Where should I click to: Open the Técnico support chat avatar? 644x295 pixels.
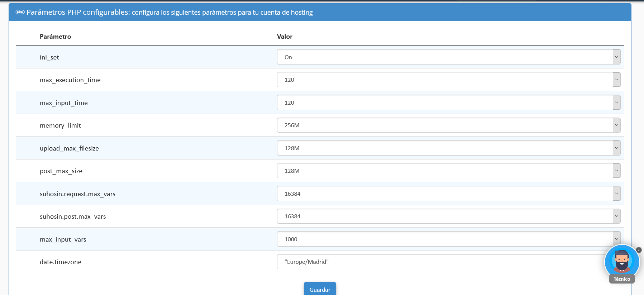[622, 262]
